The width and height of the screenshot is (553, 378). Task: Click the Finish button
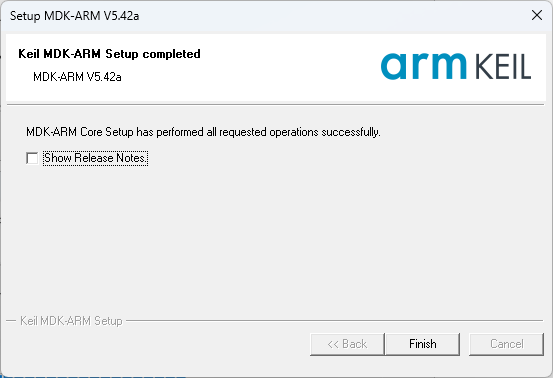[x=423, y=344]
